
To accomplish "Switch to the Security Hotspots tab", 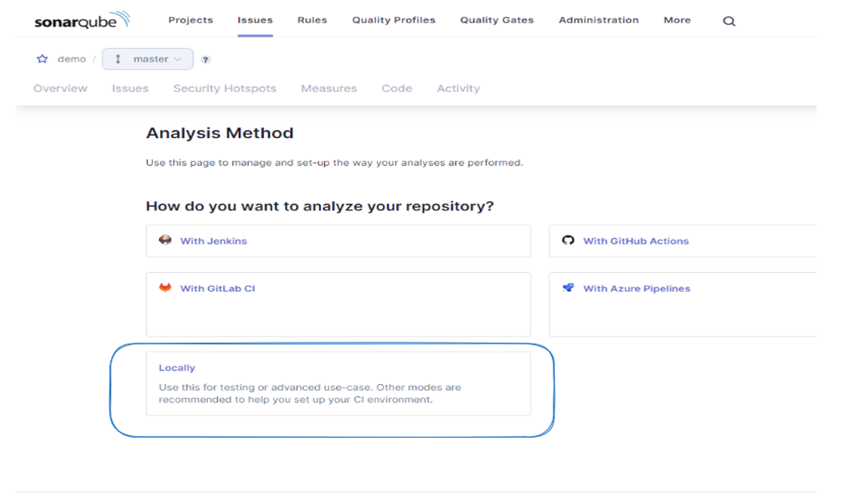I will (224, 89).
